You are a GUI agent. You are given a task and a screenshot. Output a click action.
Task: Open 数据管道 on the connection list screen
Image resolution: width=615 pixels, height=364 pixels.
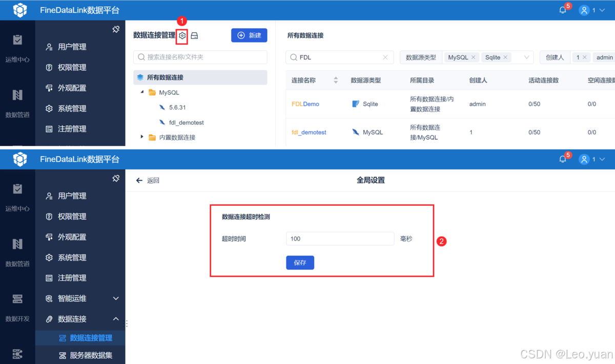point(17,103)
